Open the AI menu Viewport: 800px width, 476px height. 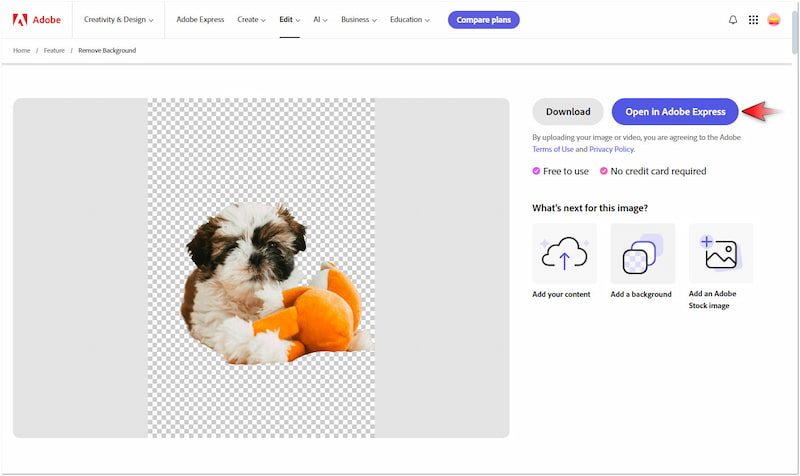pyautogui.click(x=320, y=20)
